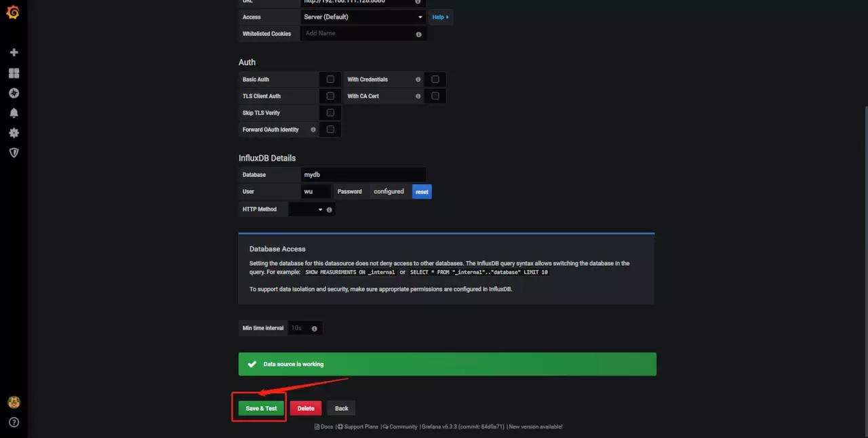Enable the Basic Auth checkbox
The height and width of the screenshot is (438, 868).
330,79
